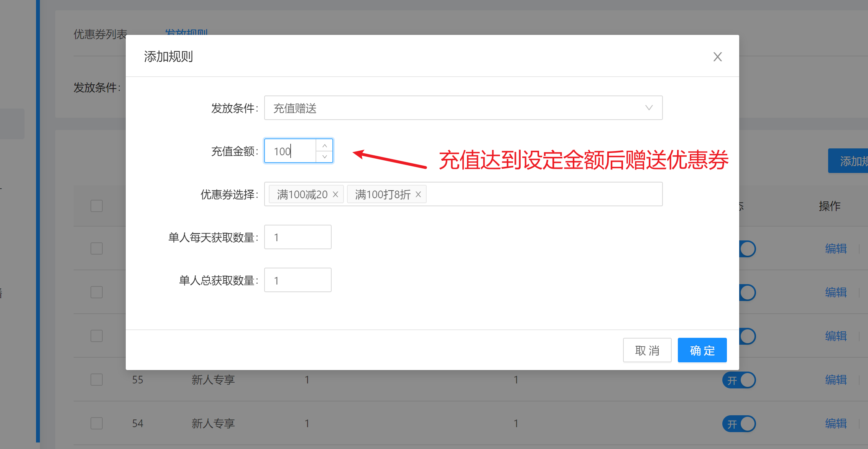Click the 取消 button
The width and height of the screenshot is (868, 449).
click(x=647, y=350)
